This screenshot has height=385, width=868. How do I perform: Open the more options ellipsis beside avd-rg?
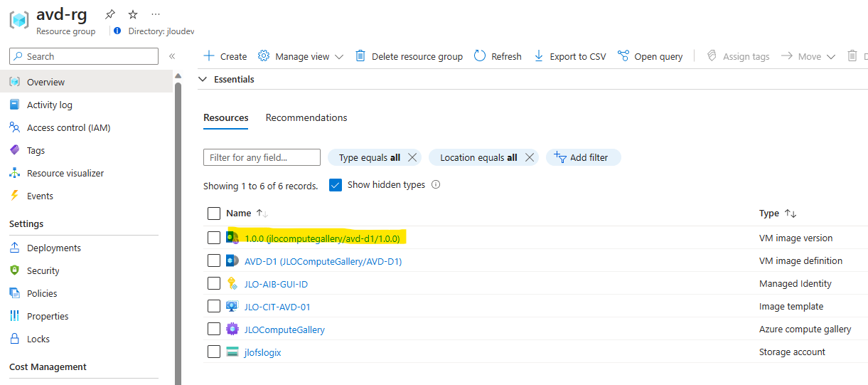156,14
